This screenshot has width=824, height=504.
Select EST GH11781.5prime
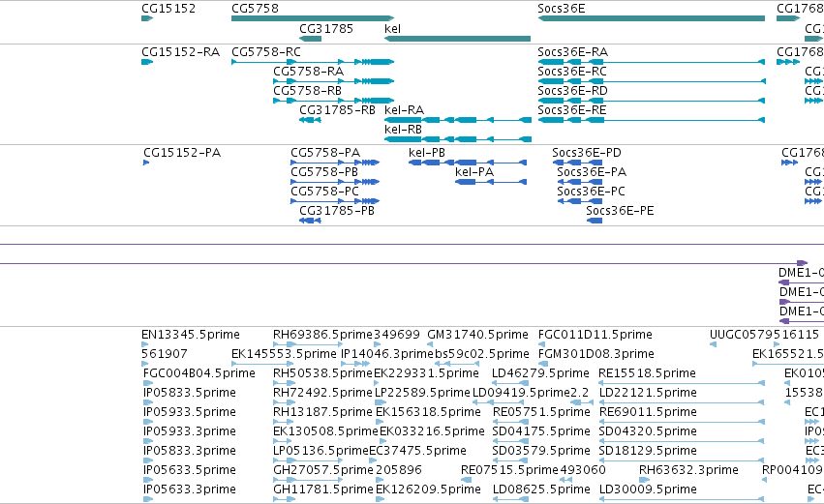323,490
